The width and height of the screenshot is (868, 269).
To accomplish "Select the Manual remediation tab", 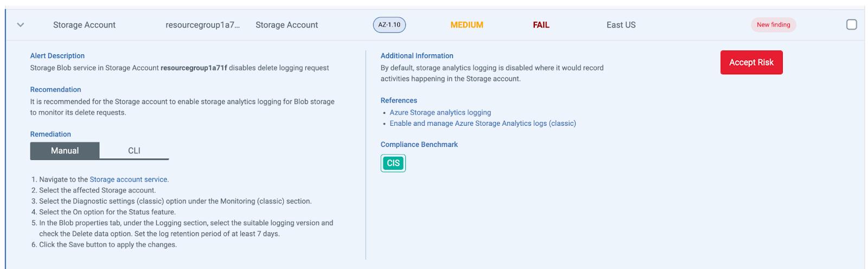I will 65,151.
